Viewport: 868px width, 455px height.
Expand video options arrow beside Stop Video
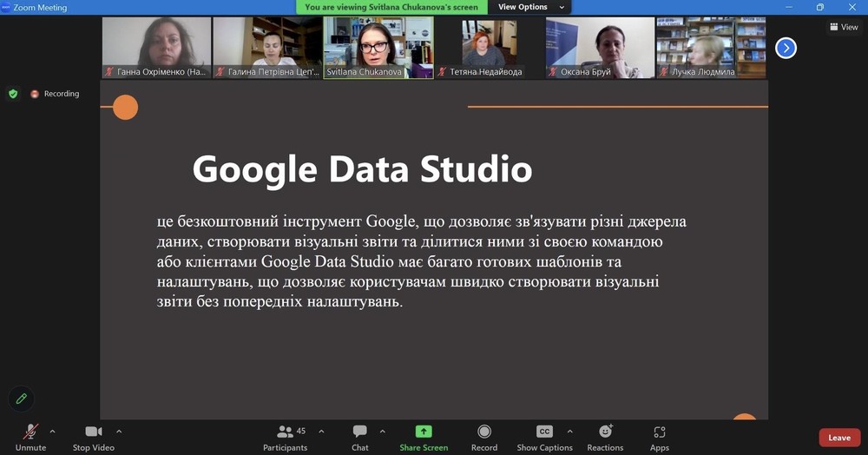(119, 431)
